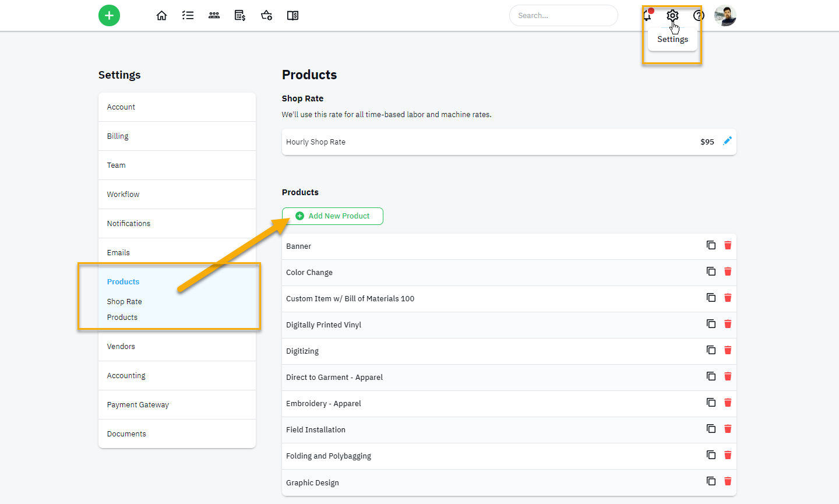Delete the Digitizing product
Screen dimensions: 839x504
(728, 350)
